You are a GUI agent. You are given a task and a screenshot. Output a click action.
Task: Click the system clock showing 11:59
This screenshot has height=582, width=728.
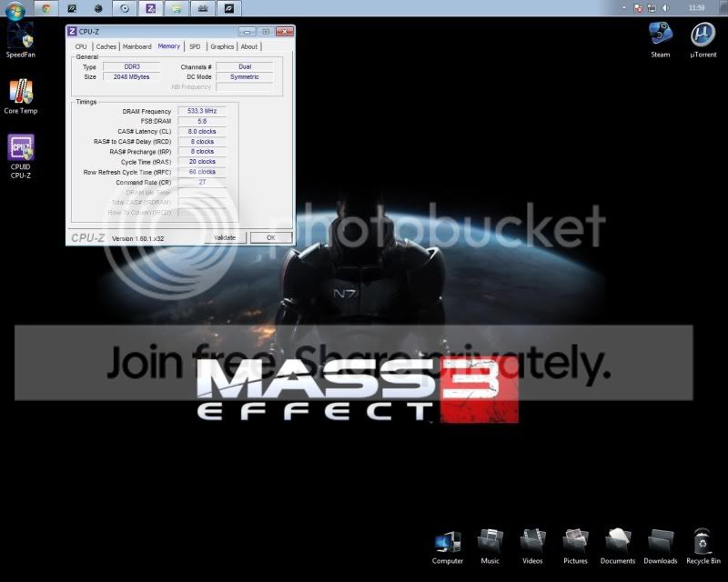click(696, 8)
